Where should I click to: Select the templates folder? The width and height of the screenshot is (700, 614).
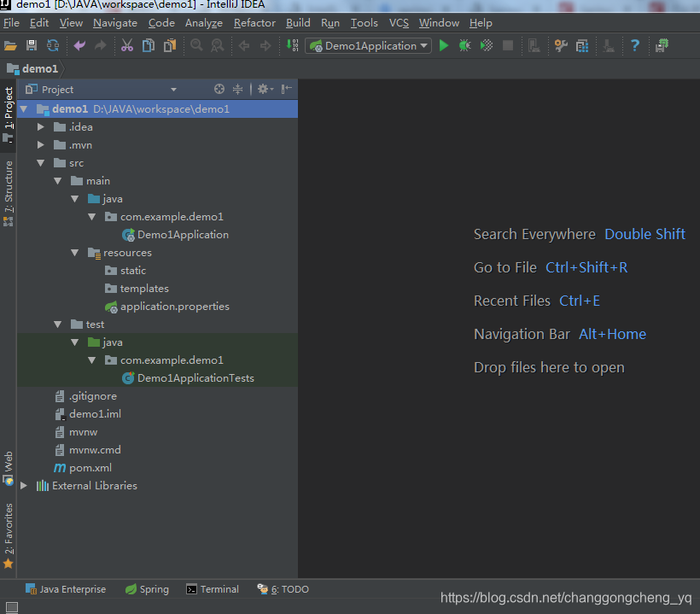(144, 289)
